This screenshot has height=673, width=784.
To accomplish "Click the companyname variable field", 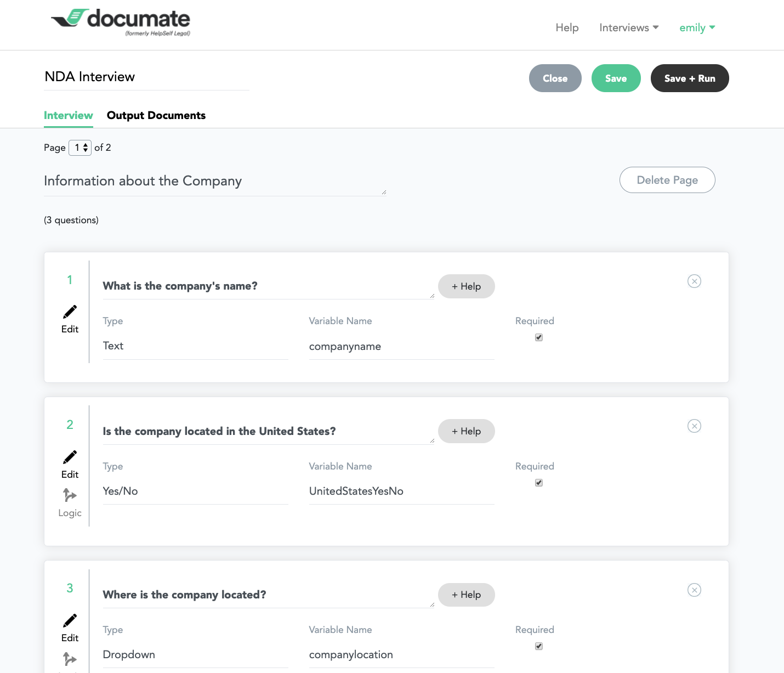I will pos(402,347).
